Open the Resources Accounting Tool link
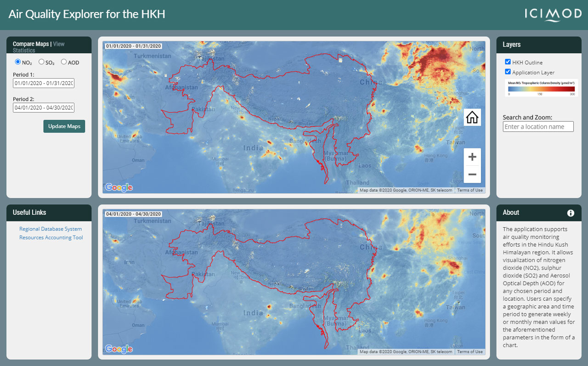The width and height of the screenshot is (588, 366). pyautogui.click(x=51, y=237)
